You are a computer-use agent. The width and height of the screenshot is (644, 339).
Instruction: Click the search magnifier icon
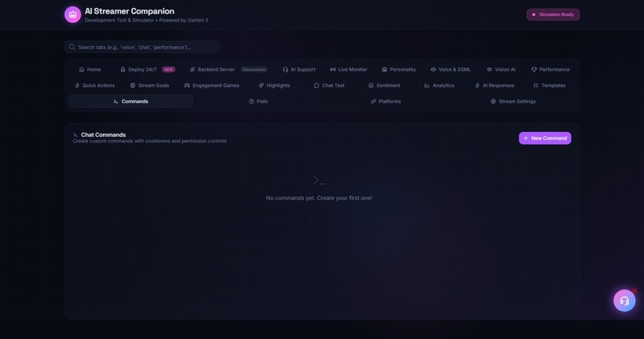72,47
